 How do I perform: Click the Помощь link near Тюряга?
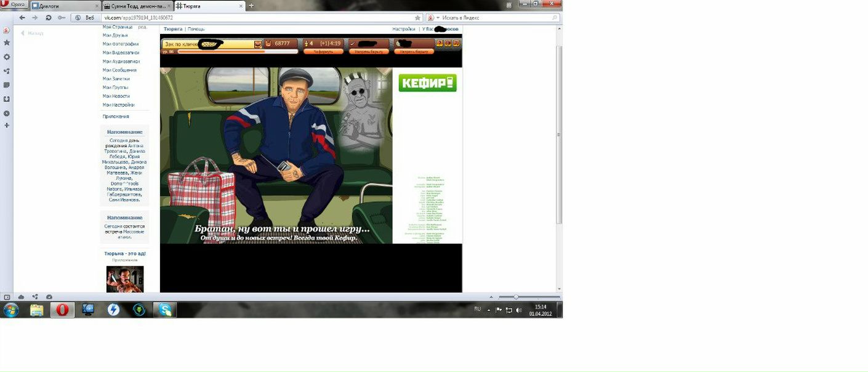click(196, 29)
